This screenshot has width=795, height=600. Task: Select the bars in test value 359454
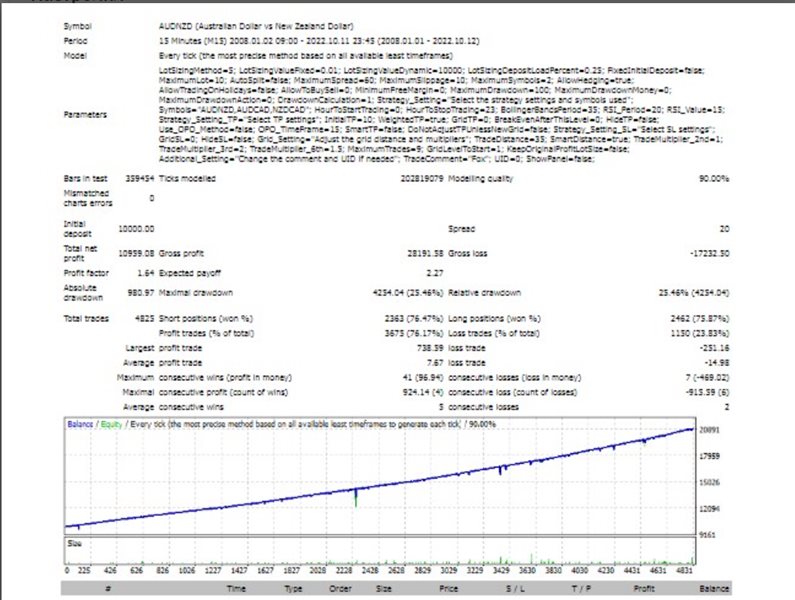(139, 179)
